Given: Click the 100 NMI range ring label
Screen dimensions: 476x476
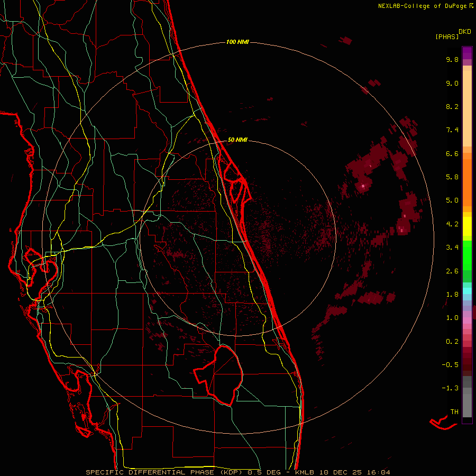Looking at the screenshot, I should 237,42.
